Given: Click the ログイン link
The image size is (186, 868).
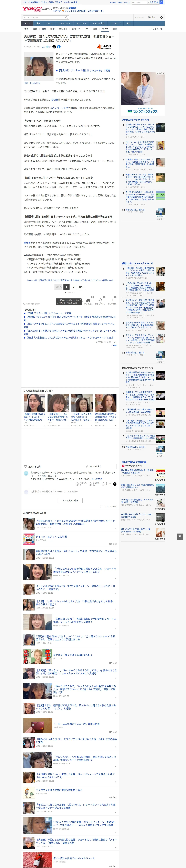Looking at the screenshot, I should (x=57, y=11).
